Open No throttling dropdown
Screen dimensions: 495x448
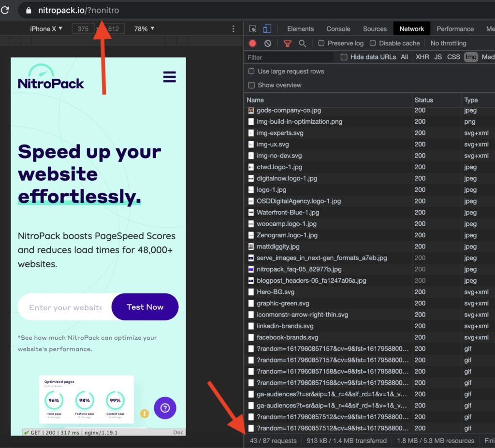tap(448, 43)
